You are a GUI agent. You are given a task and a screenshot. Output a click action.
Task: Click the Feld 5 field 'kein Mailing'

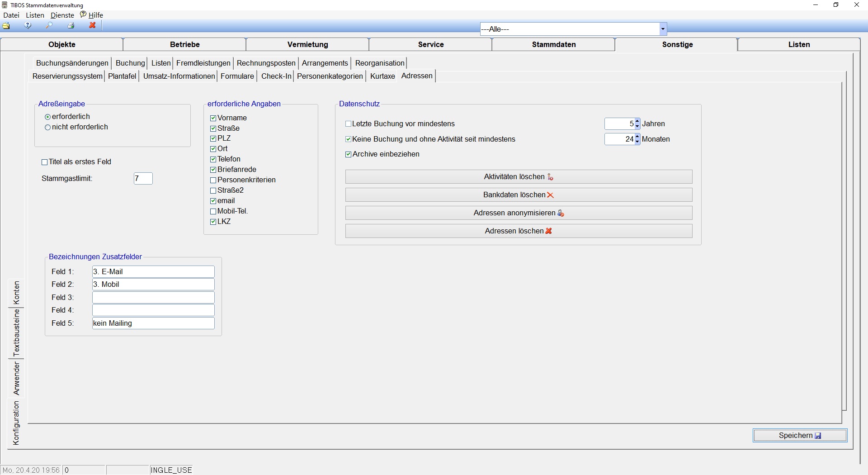click(153, 323)
